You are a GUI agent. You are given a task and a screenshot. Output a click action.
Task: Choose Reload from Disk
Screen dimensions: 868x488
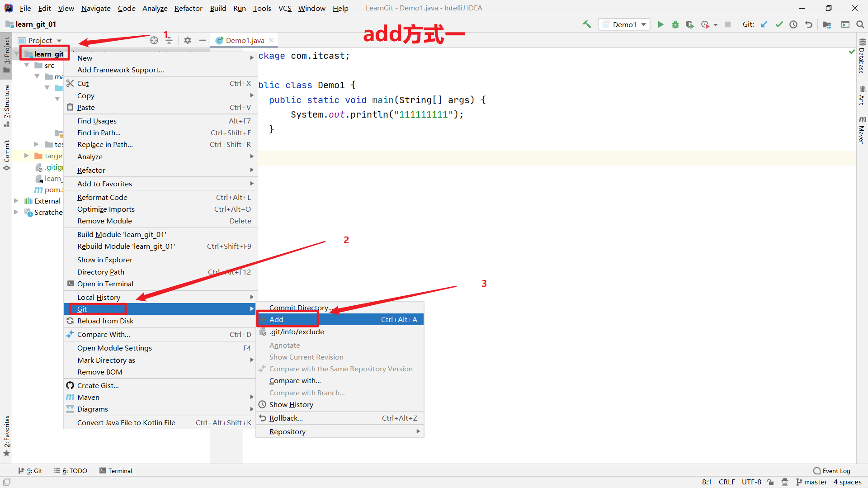point(160,321)
